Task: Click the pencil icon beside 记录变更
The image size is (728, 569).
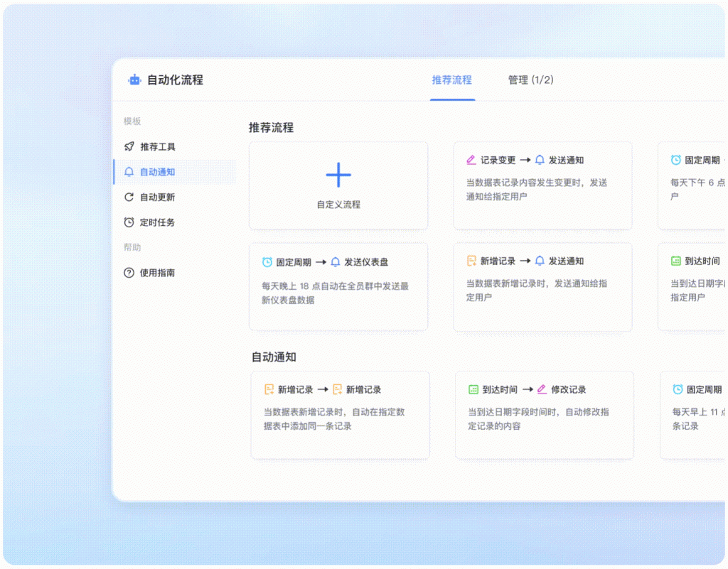Action: coord(471,161)
